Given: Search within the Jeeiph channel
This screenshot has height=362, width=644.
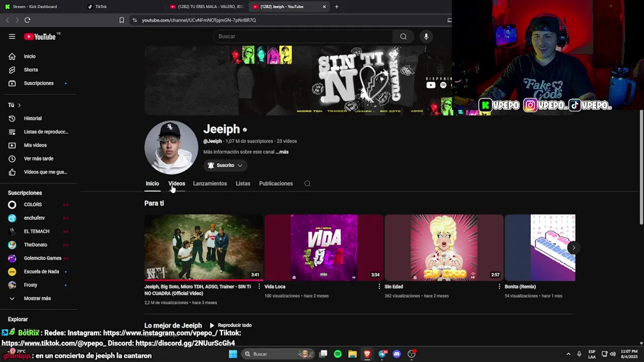Looking at the screenshot, I should click(x=307, y=184).
